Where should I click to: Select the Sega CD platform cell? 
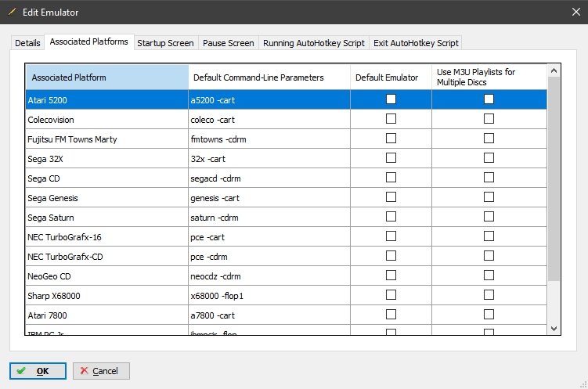107,178
